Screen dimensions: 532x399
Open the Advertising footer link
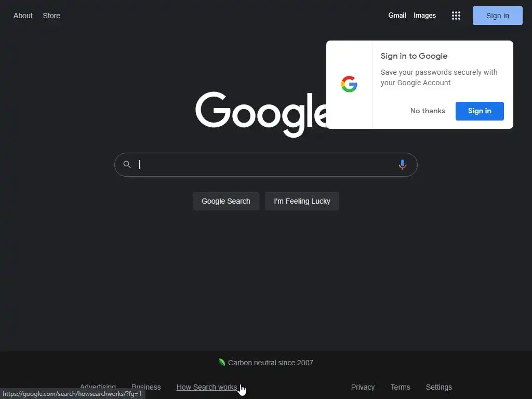coord(98,386)
